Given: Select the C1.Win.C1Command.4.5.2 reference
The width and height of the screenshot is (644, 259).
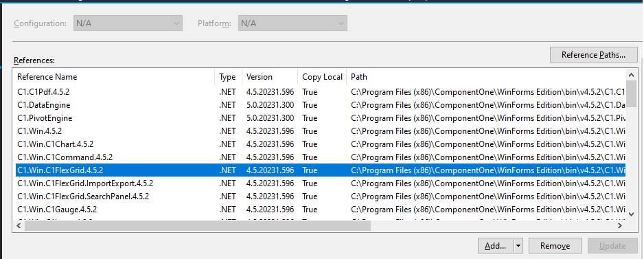Looking at the screenshot, I should (321, 157).
